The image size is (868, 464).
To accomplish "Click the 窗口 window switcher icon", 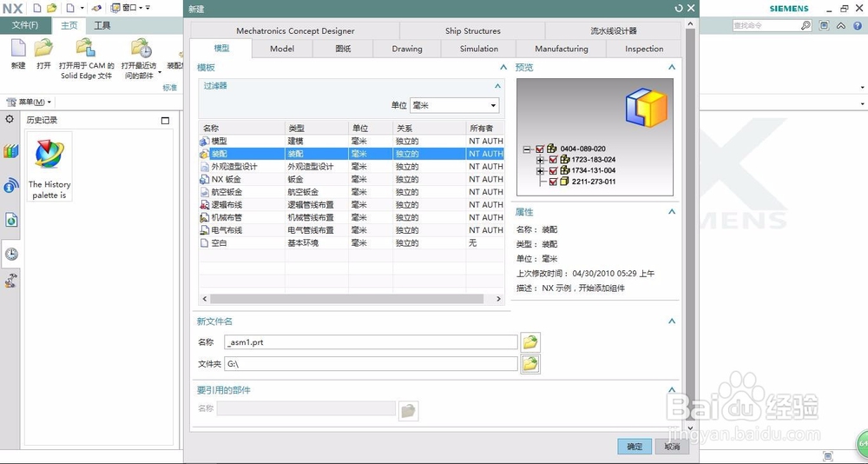I will coord(115,8).
